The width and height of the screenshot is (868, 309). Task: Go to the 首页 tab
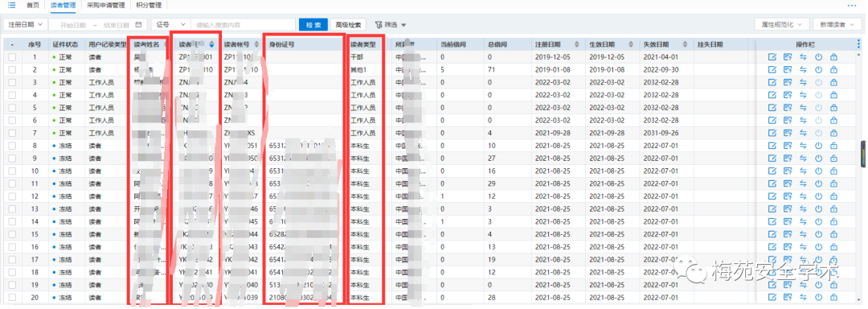click(33, 6)
